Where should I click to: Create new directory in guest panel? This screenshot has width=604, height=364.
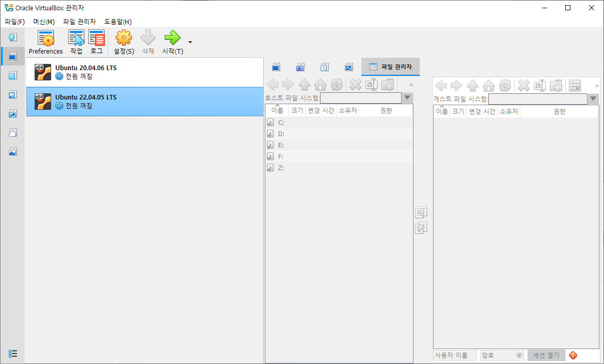coord(556,86)
